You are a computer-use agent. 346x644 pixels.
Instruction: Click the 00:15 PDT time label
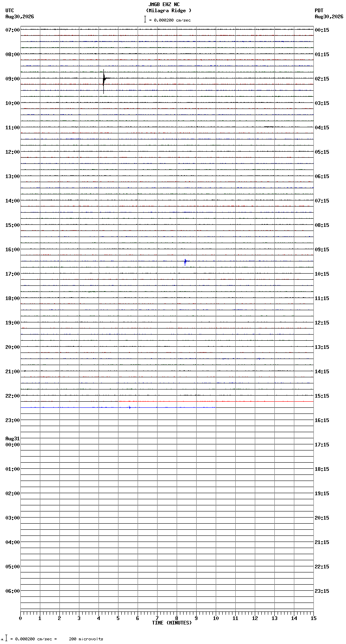click(x=322, y=30)
